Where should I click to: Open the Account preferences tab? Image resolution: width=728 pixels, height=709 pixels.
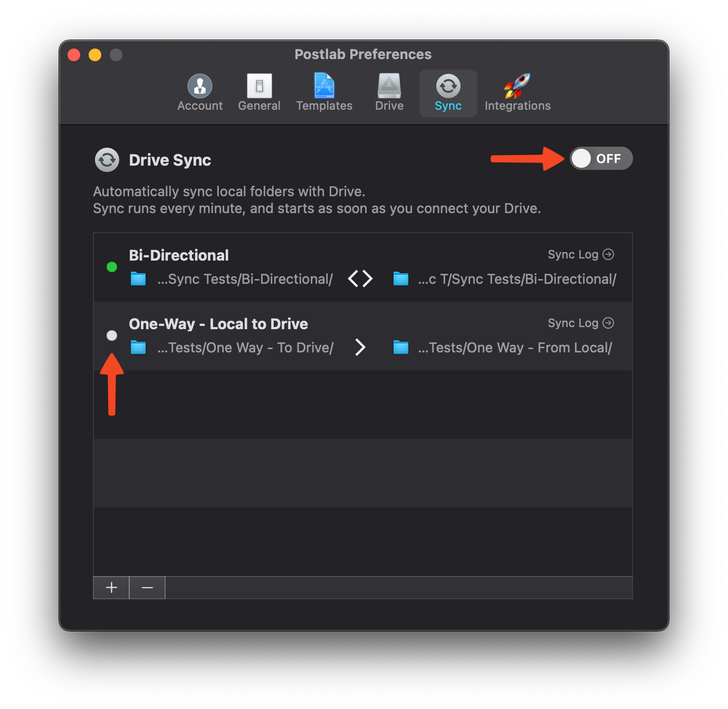click(200, 93)
